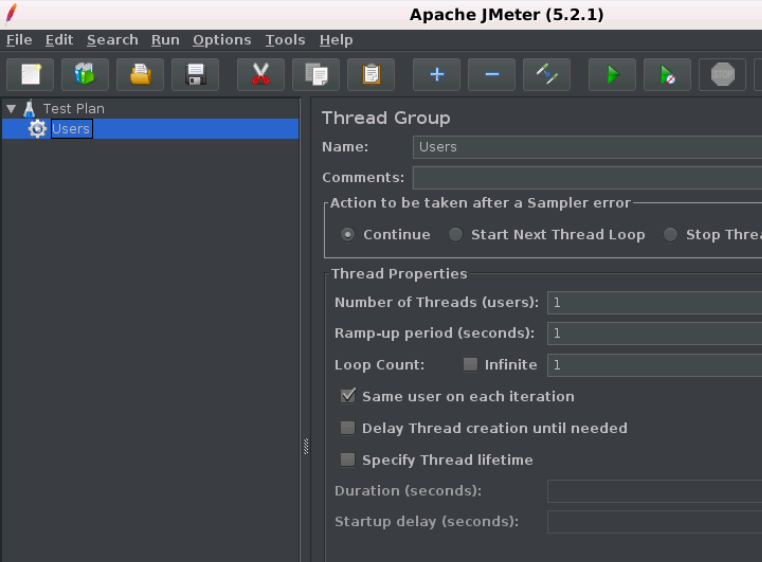Click Start no pauses icon

pos(667,74)
